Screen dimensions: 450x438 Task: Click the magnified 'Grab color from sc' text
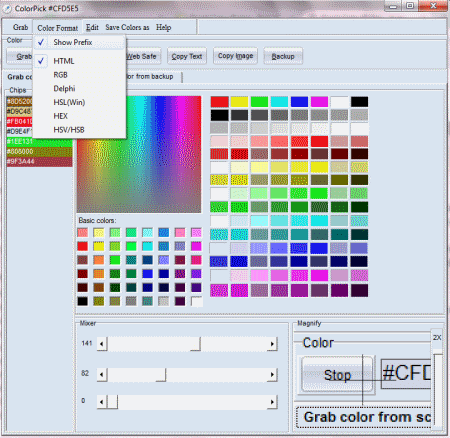(x=367, y=417)
